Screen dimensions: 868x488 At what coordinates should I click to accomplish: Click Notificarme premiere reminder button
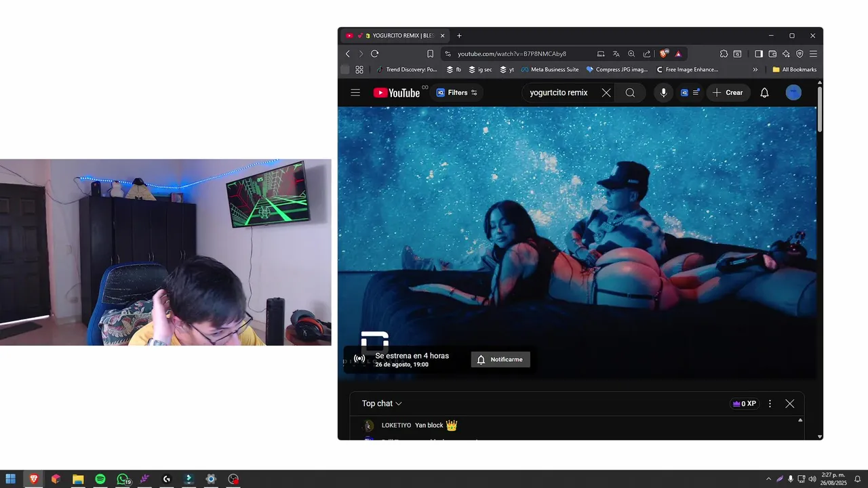click(x=500, y=359)
